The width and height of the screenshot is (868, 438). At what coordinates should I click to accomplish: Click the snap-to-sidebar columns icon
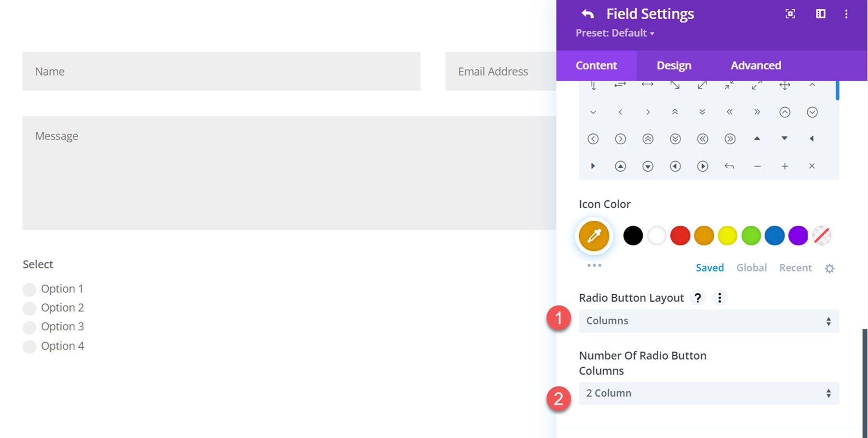820,14
